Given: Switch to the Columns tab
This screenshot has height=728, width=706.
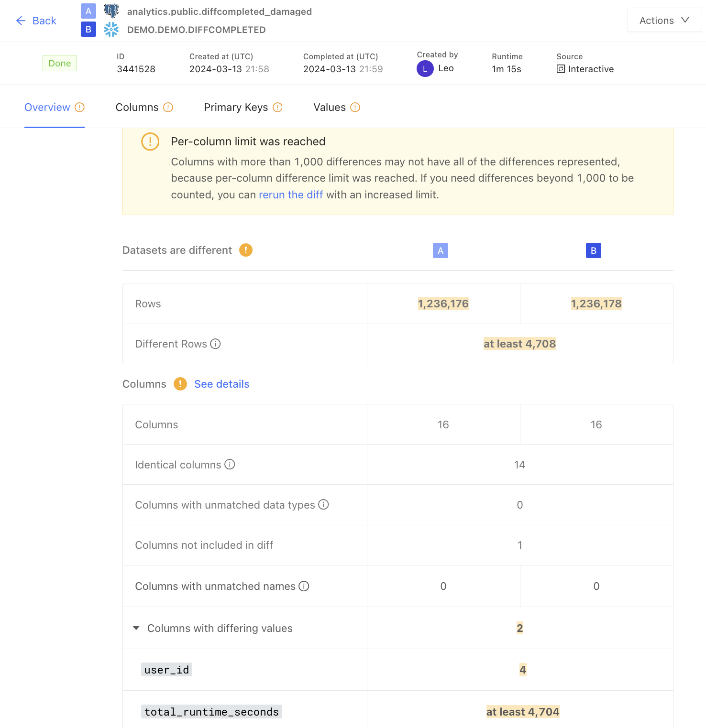Looking at the screenshot, I should 144,107.
